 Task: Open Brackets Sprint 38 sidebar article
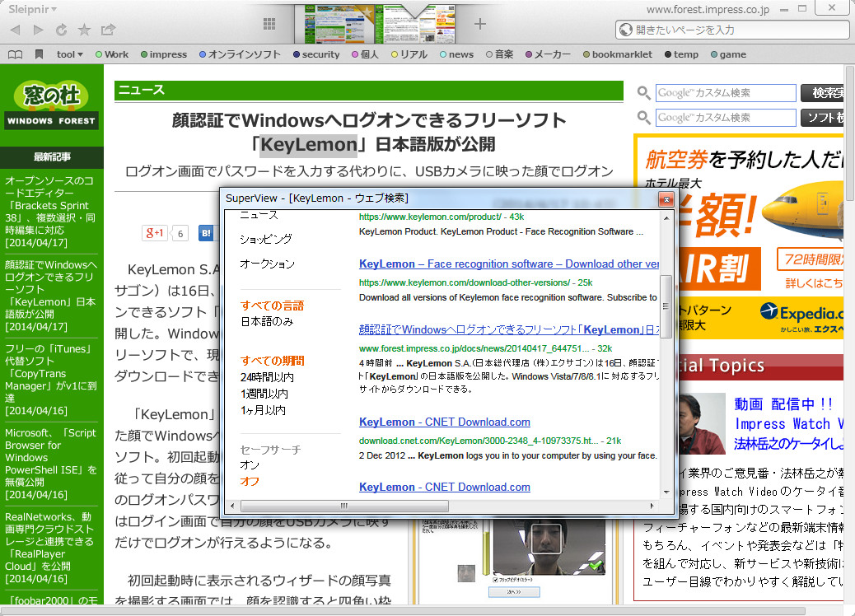[x=51, y=212]
